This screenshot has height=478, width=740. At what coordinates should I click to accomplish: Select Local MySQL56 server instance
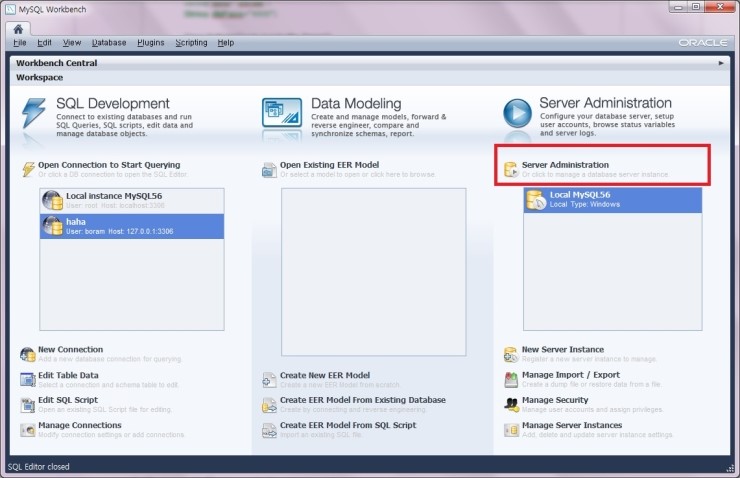pyautogui.click(x=612, y=199)
